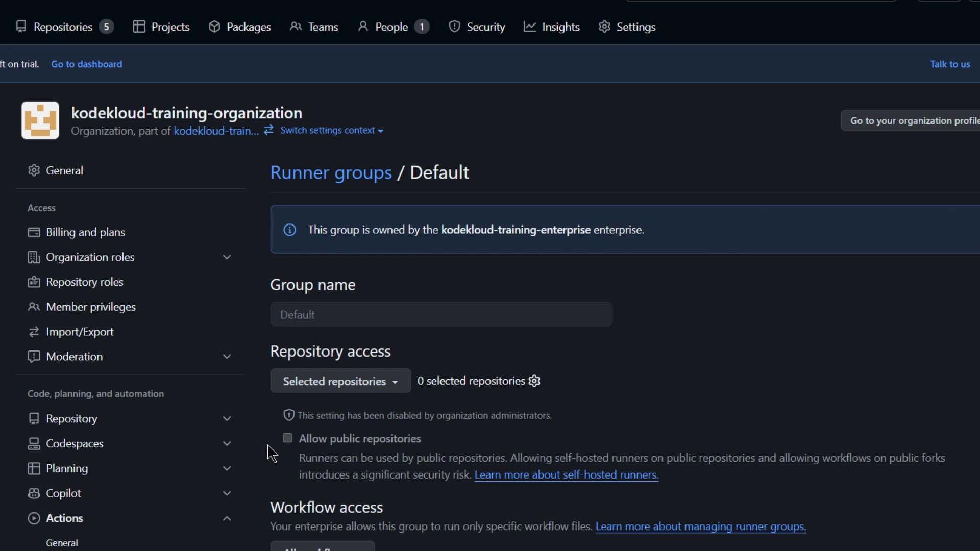
Task: Click the Copilot icon in sidebar
Action: 34,493
